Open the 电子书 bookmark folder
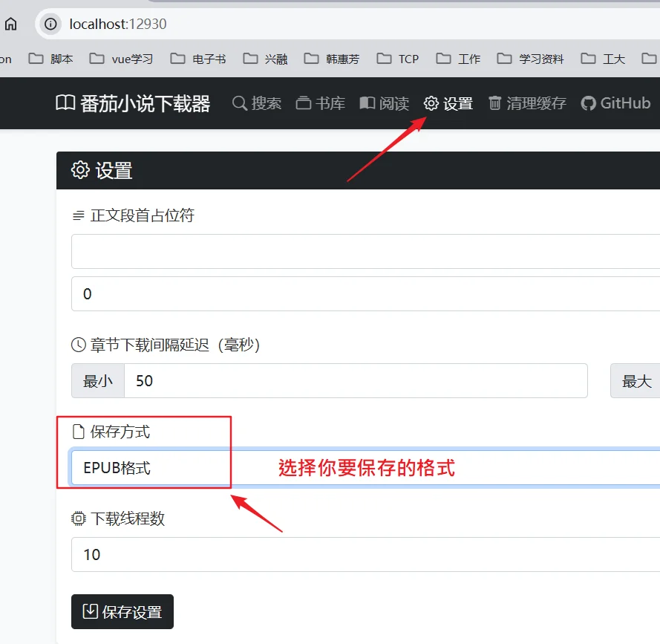660x644 pixels. point(198,59)
